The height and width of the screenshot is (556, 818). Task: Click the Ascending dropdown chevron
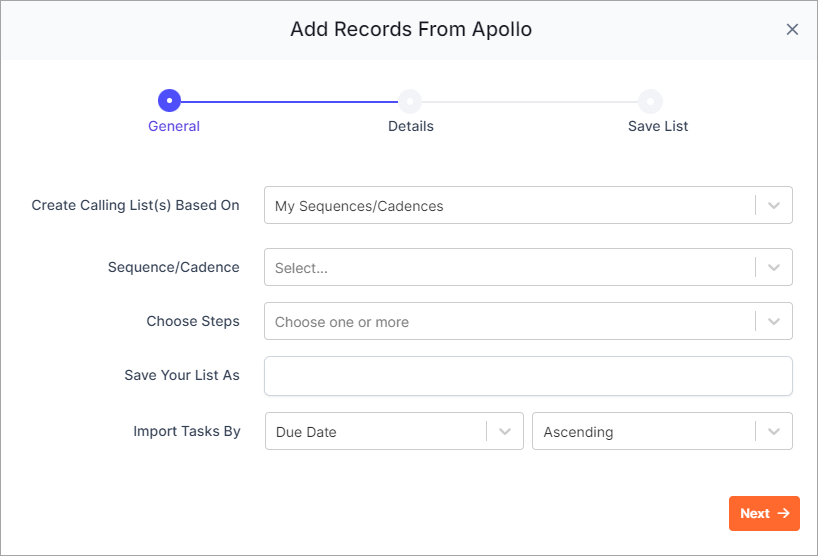(774, 431)
